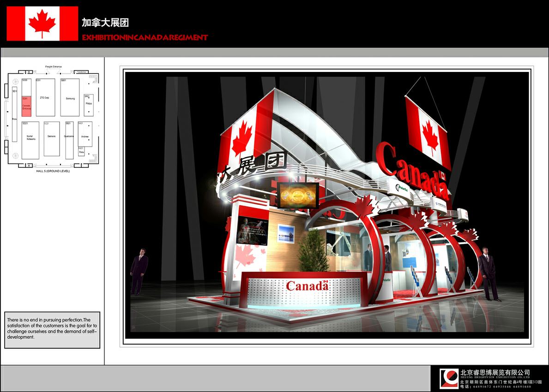Viewport: 549px width, 392px height.
Task: Click the Philips booth on floor plan
Action: (x=89, y=105)
